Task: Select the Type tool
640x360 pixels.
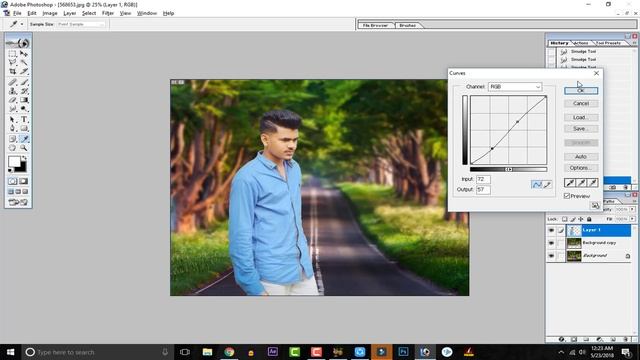Action: coord(24,120)
